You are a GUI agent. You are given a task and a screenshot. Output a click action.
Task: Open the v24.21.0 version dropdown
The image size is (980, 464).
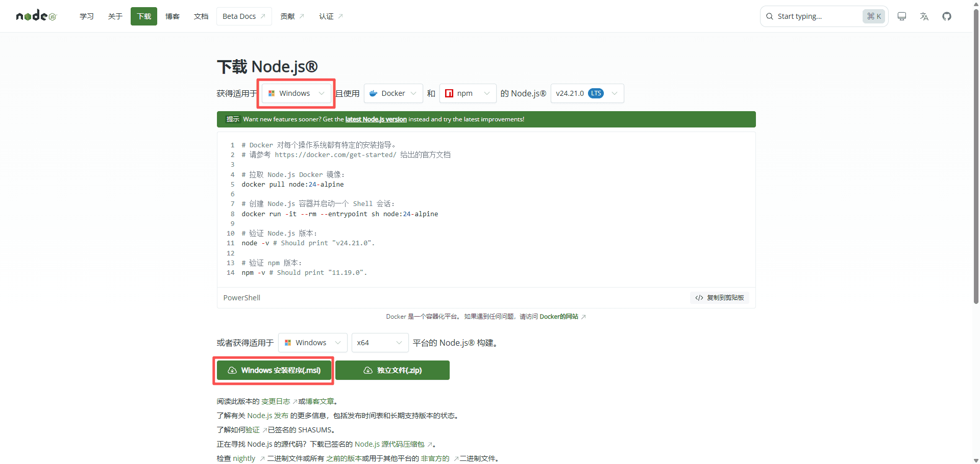[x=587, y=93]
